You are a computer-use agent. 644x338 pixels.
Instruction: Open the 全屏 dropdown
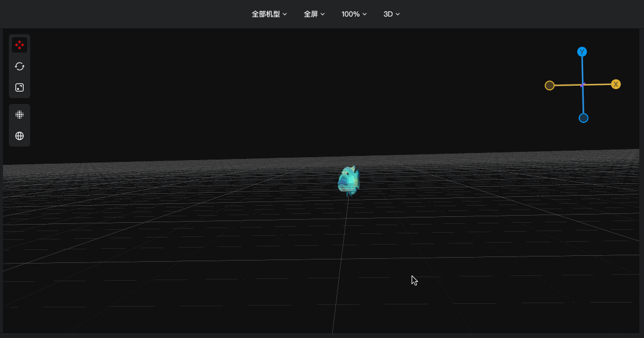click(314, 14)
